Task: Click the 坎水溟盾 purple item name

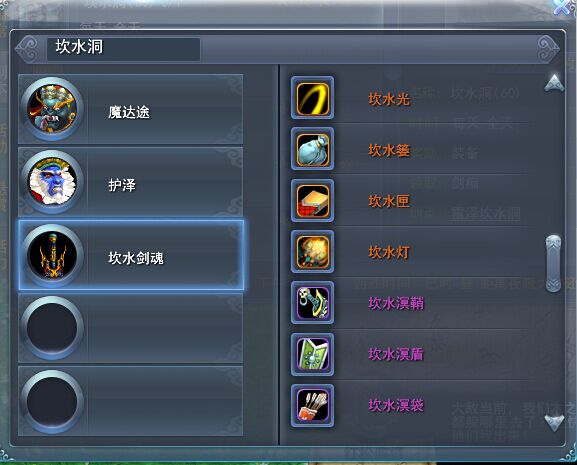Action: tap(396, 354)
